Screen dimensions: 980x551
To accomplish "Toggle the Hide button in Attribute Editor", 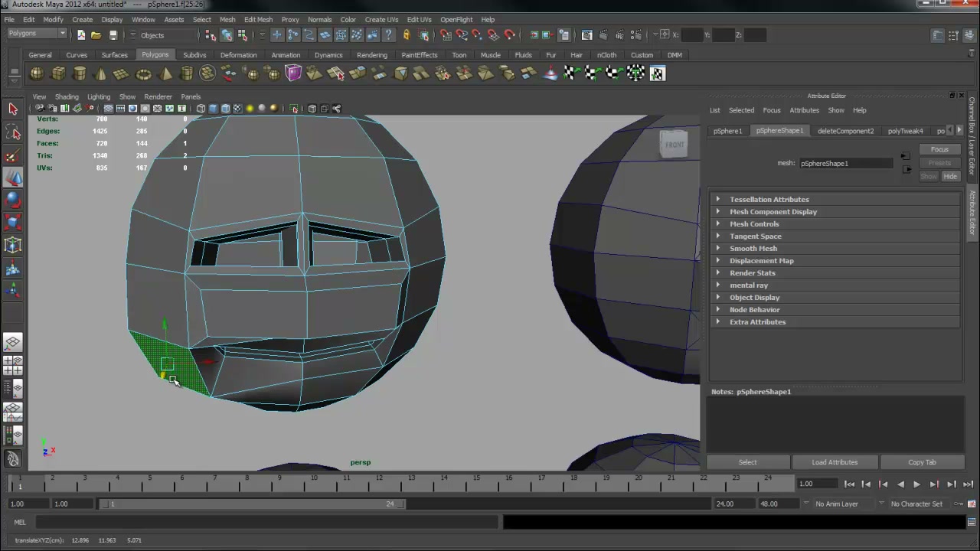I will coord(950,176).
